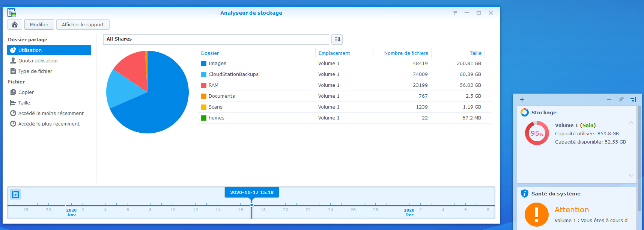Add a widget with the plus icon
The height and width of the screenshot is (230, 644).
coord(522,100)
